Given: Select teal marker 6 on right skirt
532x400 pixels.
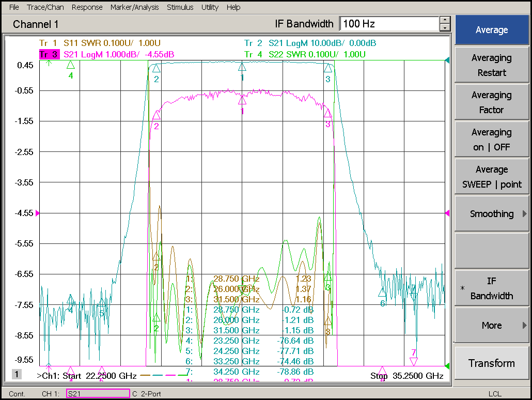Looking at the screenshot, I should 382,294.
